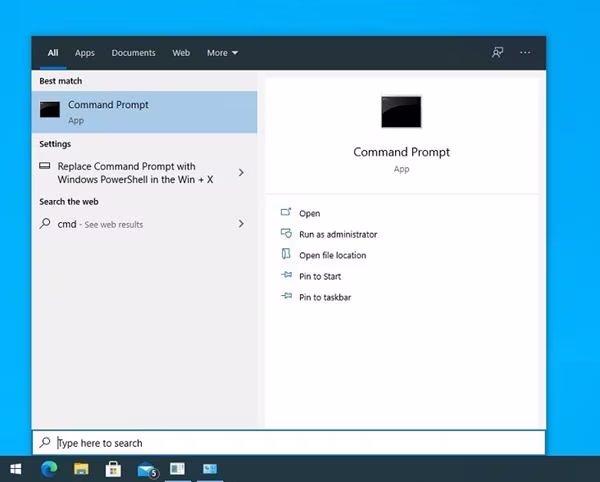Select Command Prompt best match result
Screen dimensions: 600x482
click(144, 112)
